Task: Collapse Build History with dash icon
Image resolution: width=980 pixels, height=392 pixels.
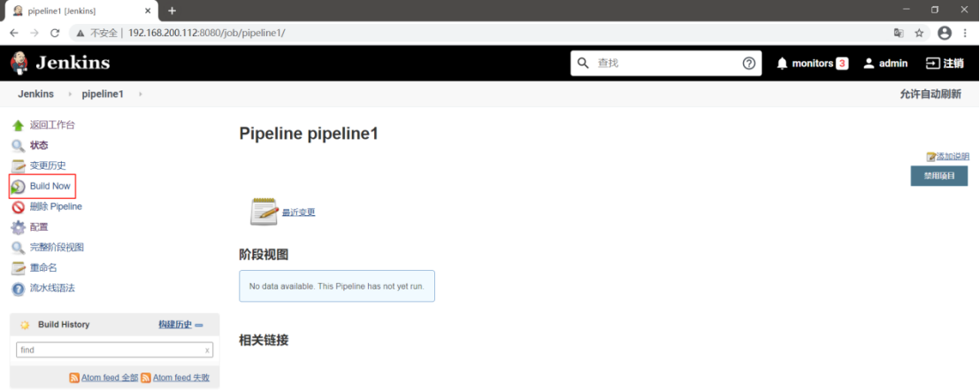Action: pyautogui.click(x=199, y=325)
